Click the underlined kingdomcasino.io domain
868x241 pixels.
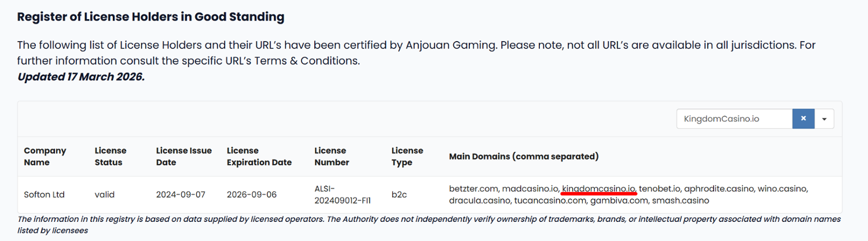[x=599, y=189]
